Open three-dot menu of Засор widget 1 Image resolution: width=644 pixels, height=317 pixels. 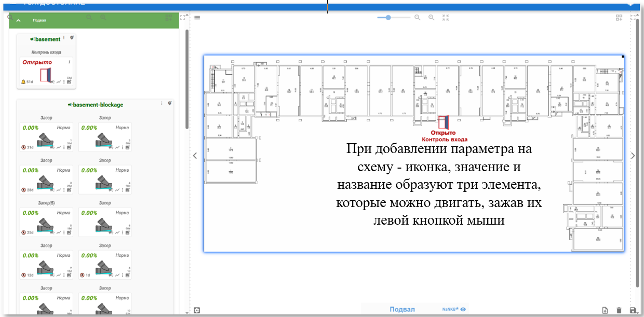64,147
